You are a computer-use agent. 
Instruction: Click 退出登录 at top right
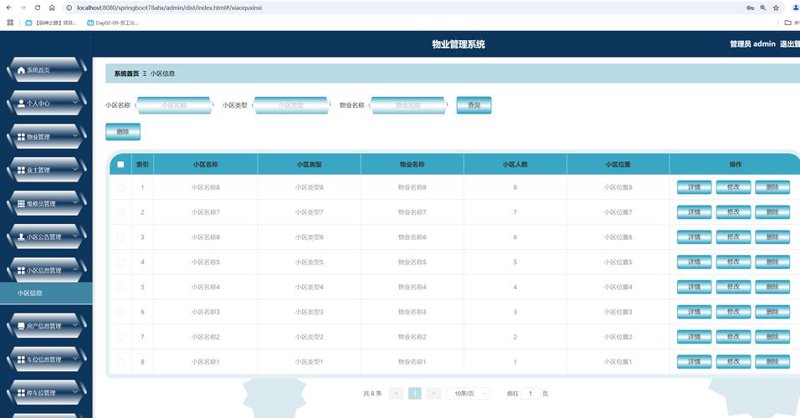pos(790,44)
